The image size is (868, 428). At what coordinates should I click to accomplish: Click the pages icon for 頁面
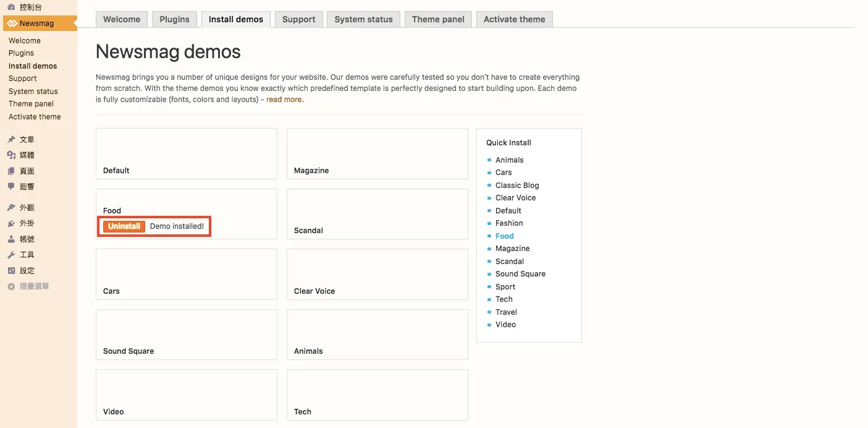pyautogui.click(x=11, y=171)
